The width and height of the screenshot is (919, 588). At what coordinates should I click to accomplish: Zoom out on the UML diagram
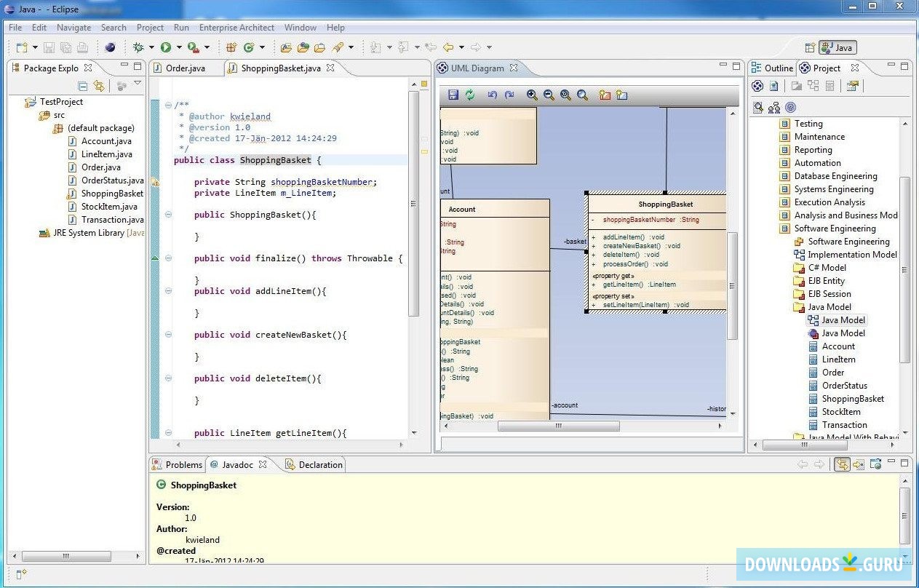[549, 95]
